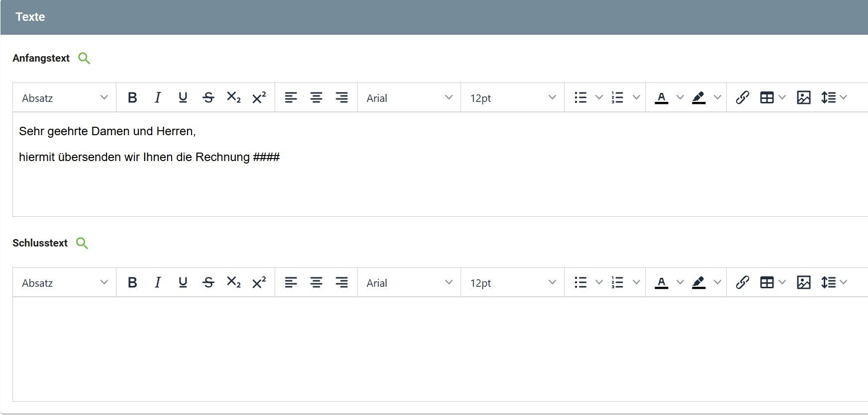Click the search icon next to Schlusstext

(82, 244)
